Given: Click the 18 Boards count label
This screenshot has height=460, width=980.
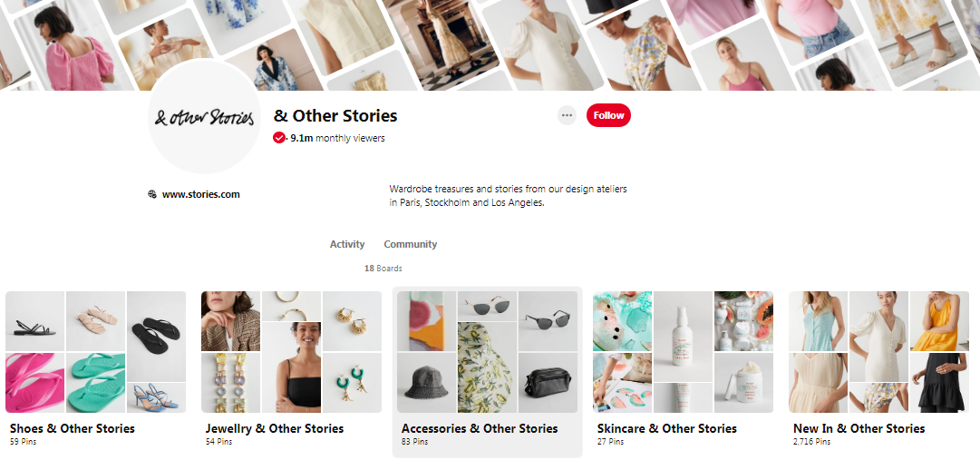Looking at the screenshot, I should [x=383, y=269].
